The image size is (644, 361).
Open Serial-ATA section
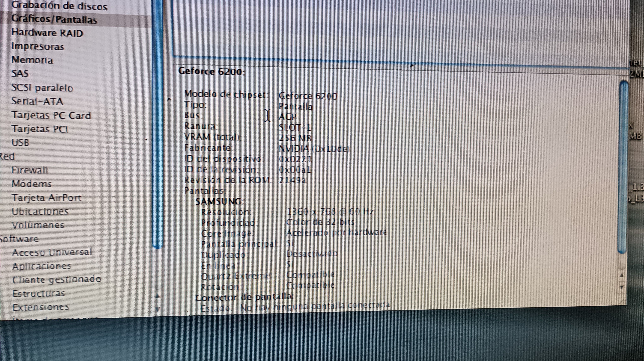point(37,101)
